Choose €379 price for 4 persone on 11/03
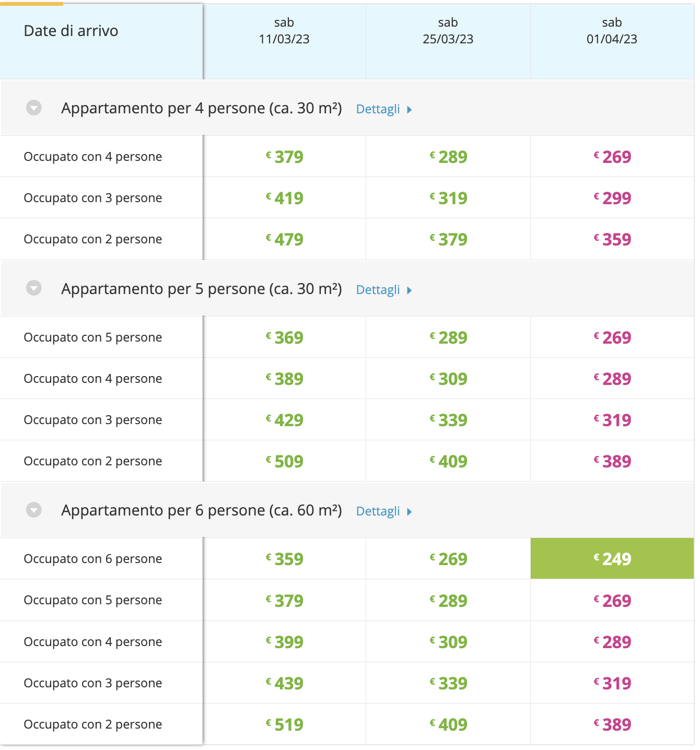This screenshot has width=700, height=750. pos(284,157)
